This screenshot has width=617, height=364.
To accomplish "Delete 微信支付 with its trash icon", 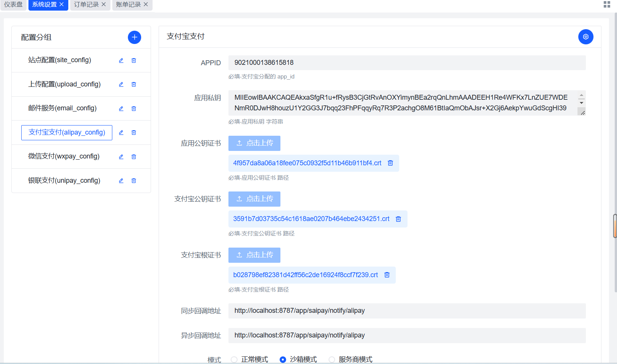I will 134,157.
